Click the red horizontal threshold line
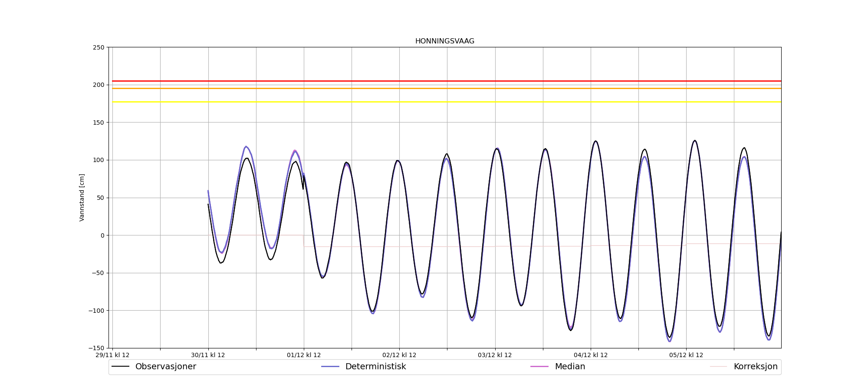 (434, 81)
